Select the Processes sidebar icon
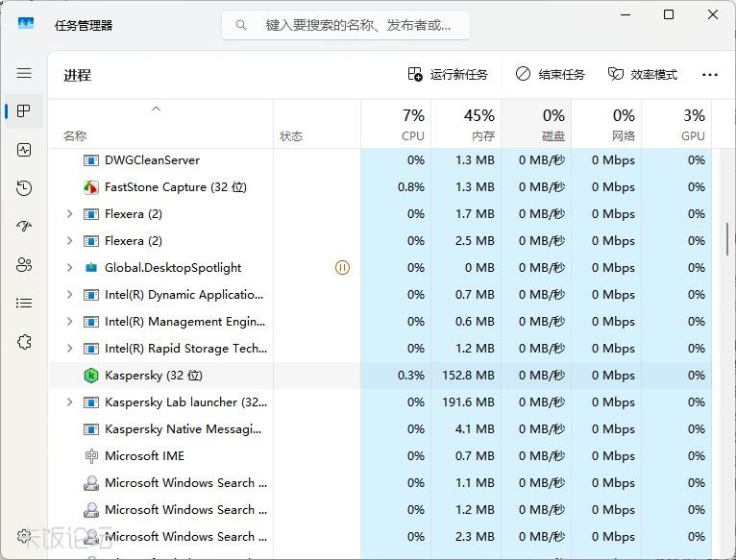The height and width of the screenshot is (560, 736). (x=24, y=111)
